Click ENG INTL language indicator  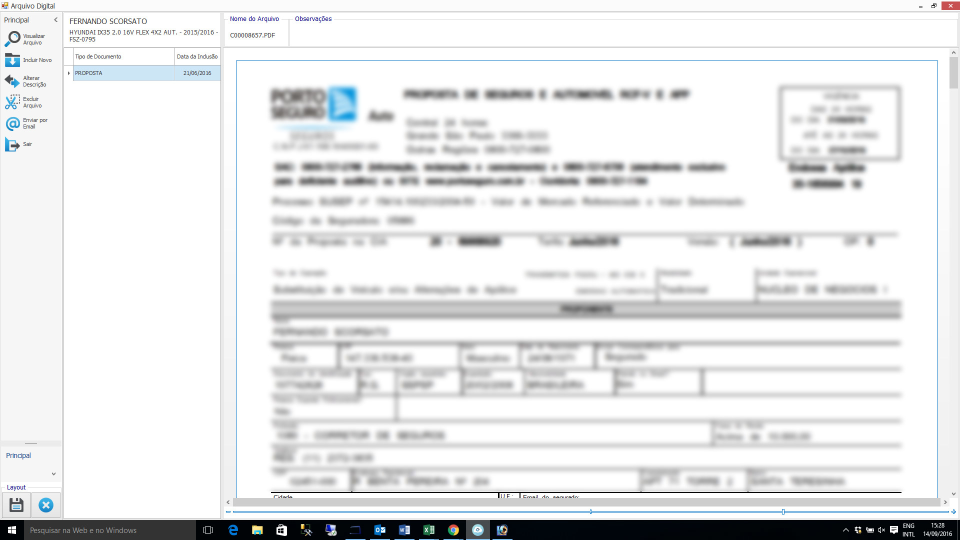(909, 530)
